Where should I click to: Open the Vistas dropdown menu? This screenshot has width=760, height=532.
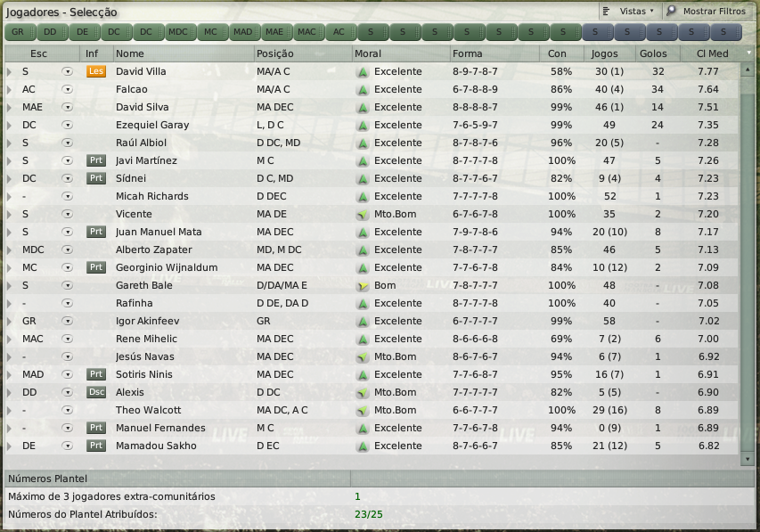[630, 11]
